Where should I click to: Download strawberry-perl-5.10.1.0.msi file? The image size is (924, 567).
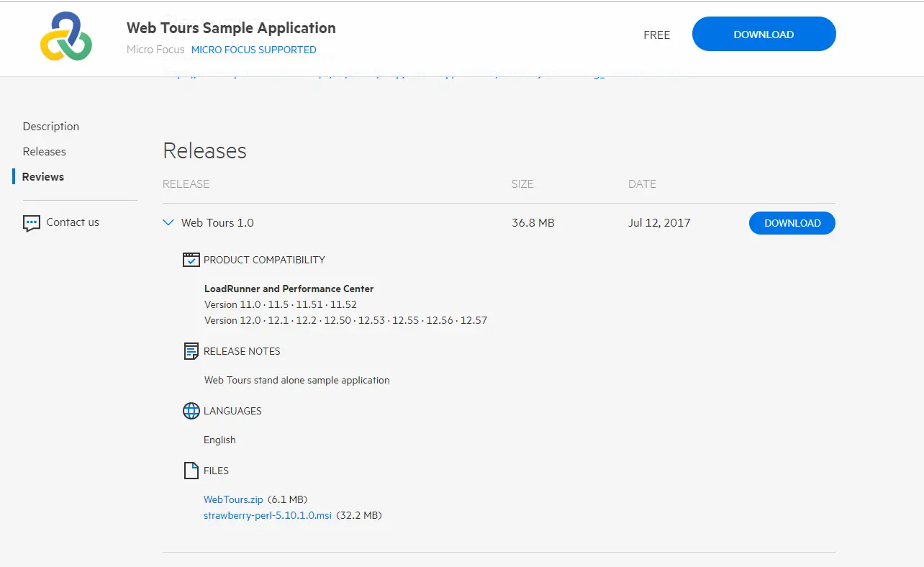click(268, 515)
